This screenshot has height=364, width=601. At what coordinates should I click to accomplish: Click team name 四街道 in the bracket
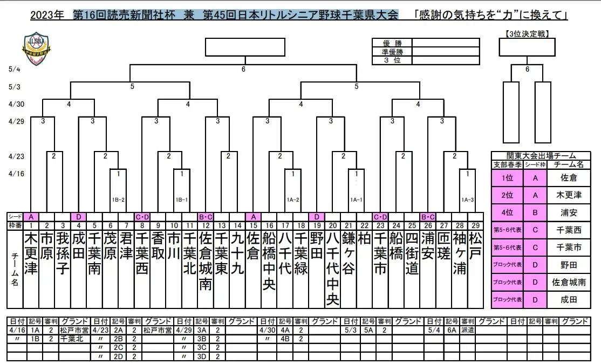click(412, 253)
